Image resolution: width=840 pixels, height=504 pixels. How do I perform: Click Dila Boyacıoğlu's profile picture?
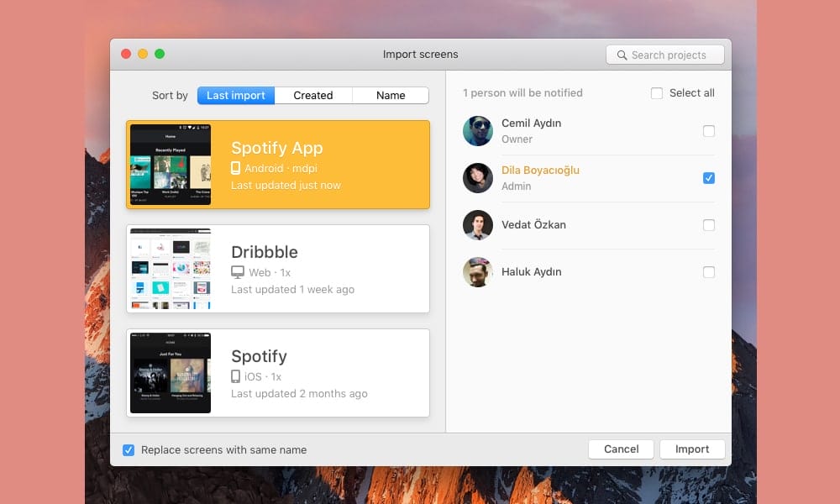pos(477,178)
